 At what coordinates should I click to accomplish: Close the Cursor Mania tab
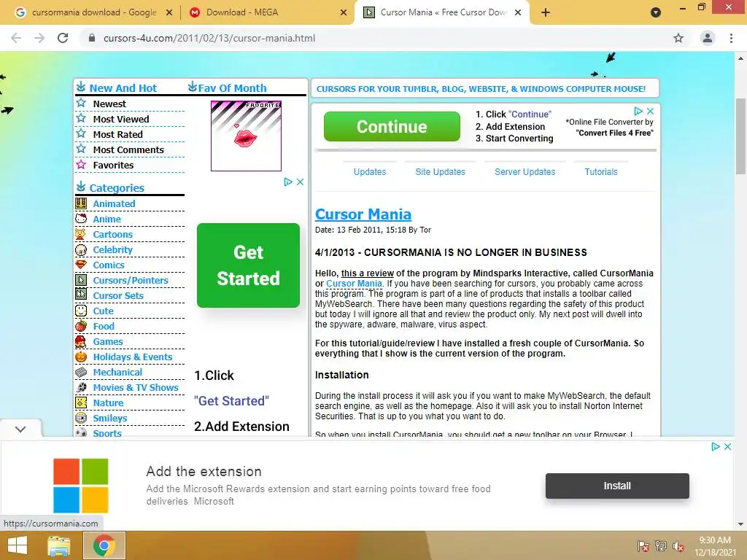pyautogui.click(x=519, y=12)
